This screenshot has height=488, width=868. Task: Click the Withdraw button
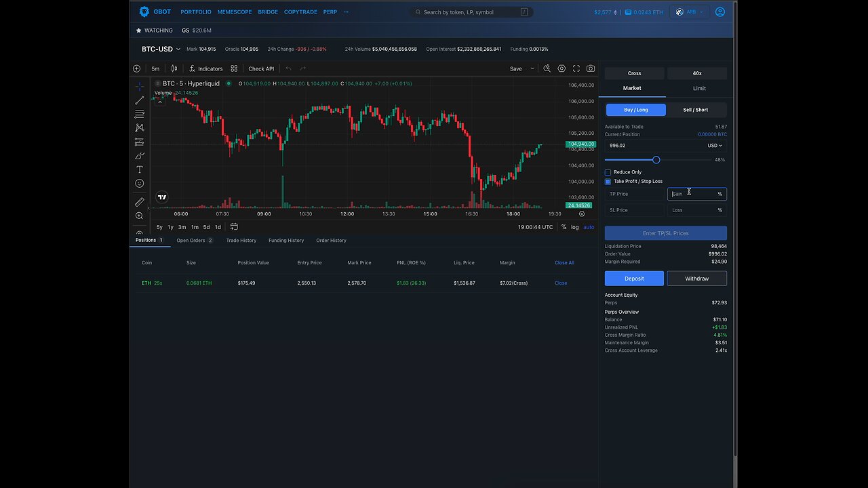click(x=696, y=279)
